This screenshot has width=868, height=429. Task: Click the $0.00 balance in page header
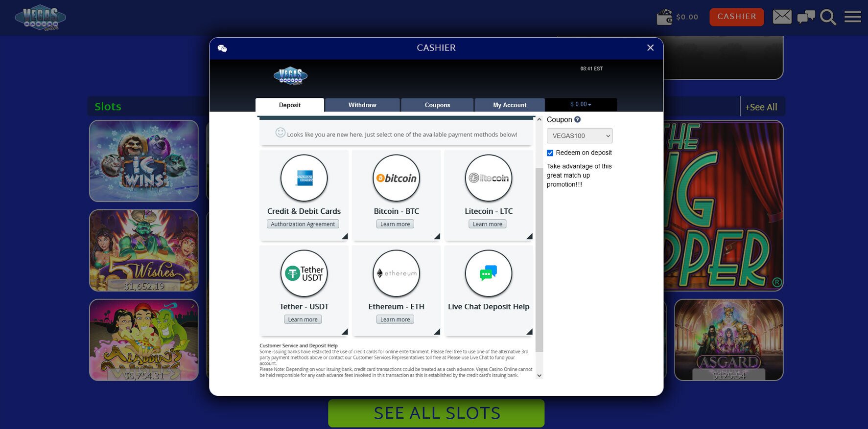point(687,17)
